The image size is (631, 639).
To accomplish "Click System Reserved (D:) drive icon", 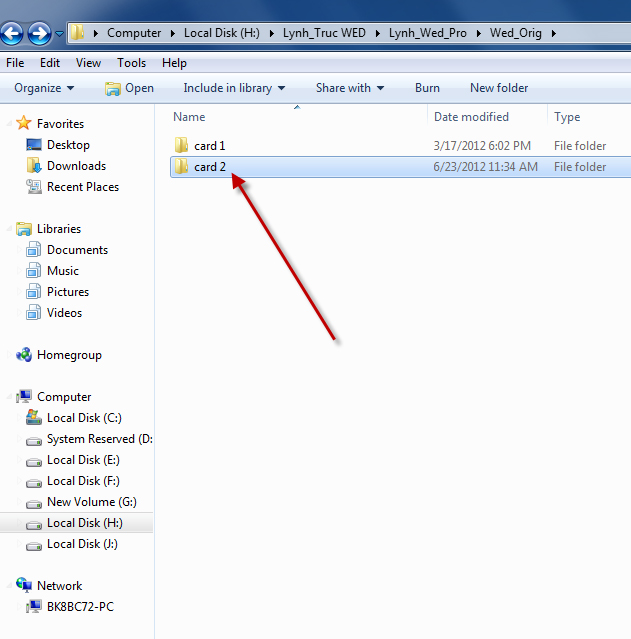I will (x=34, y=441).
